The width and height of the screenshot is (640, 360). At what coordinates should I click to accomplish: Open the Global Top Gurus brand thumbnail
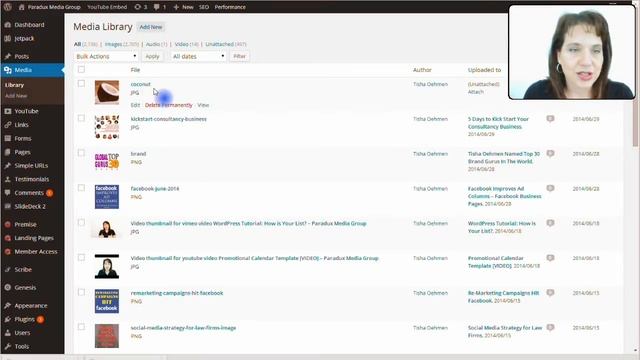coord(107,162)
